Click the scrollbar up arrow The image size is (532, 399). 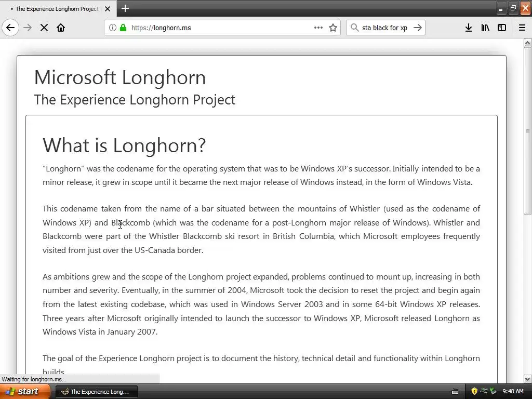coord(528,43)
